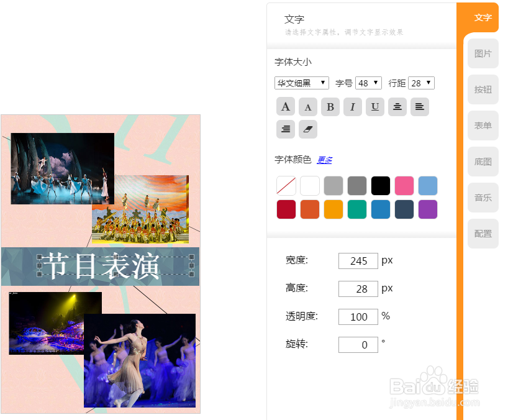Open the 字号 font size dropdown showing 48
The height and width of the screenshot is (420, 508).
(368, 83)
